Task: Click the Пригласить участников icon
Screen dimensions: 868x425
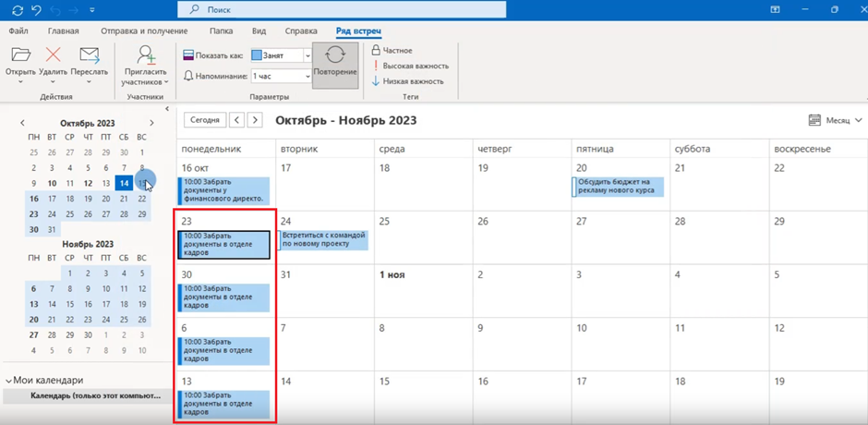Action: [x=146, y=55]
